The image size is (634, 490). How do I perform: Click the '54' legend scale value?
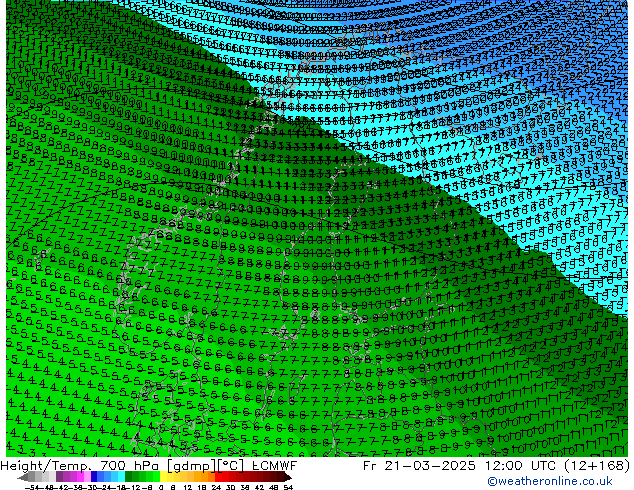pos(288,487)
